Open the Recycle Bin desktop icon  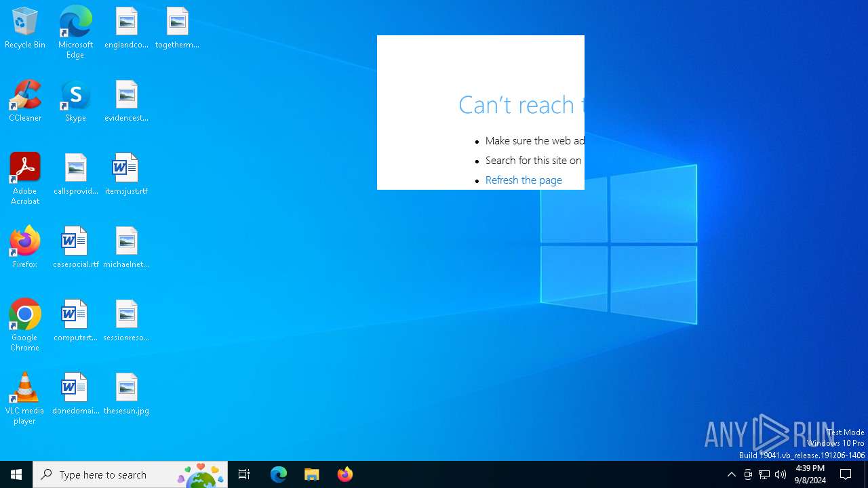coord(25,28)
